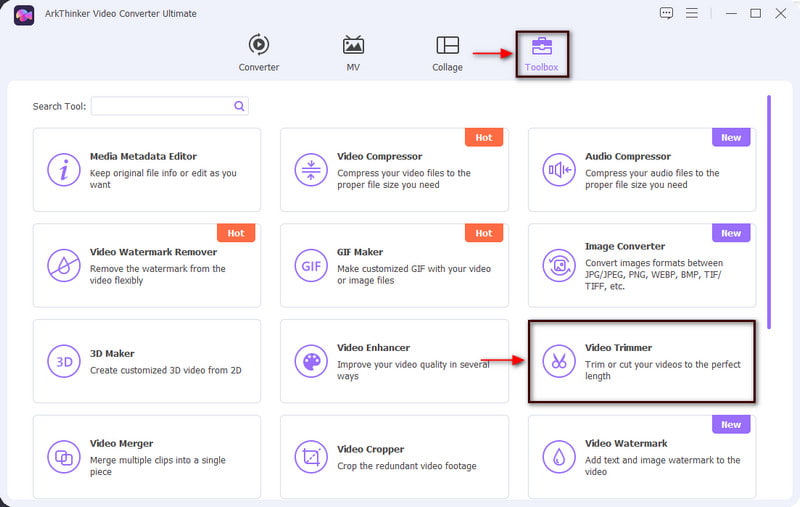
Task: Click the vertical scrollbar thumb
Action: coord(769,212)
